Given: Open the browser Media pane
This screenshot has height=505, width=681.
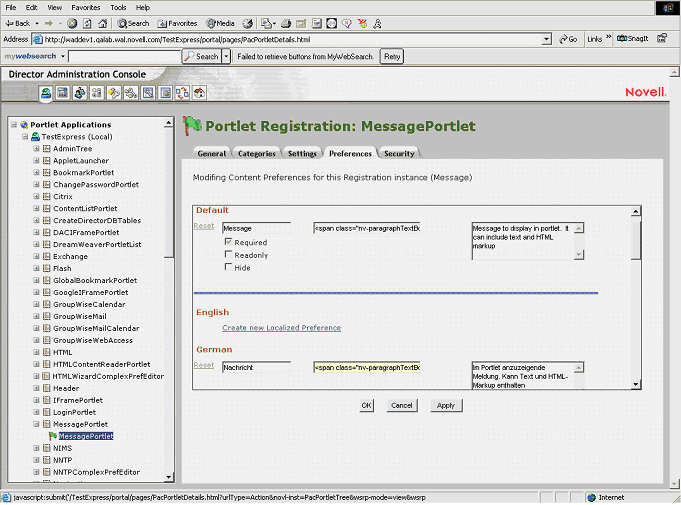Looking at the screenshot, I should click(x=220, y=23).
